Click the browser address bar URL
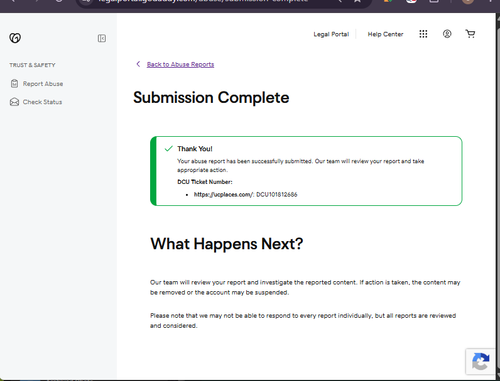 203,1
